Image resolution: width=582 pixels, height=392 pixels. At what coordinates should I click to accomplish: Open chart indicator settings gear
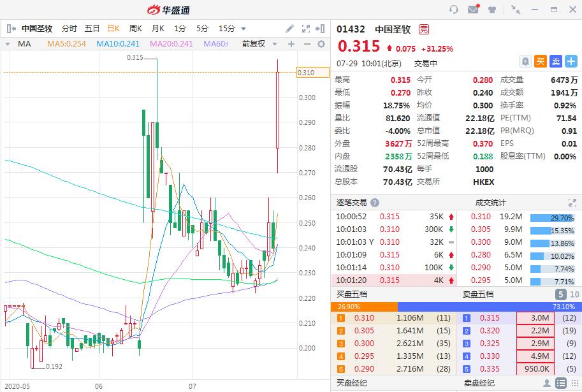point(321,44)
